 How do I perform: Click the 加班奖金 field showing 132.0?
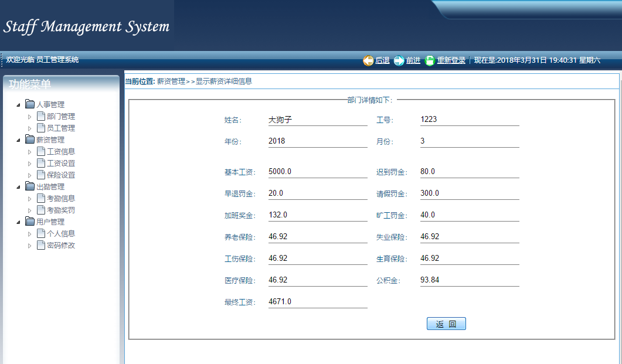click(x=318, y=215)
